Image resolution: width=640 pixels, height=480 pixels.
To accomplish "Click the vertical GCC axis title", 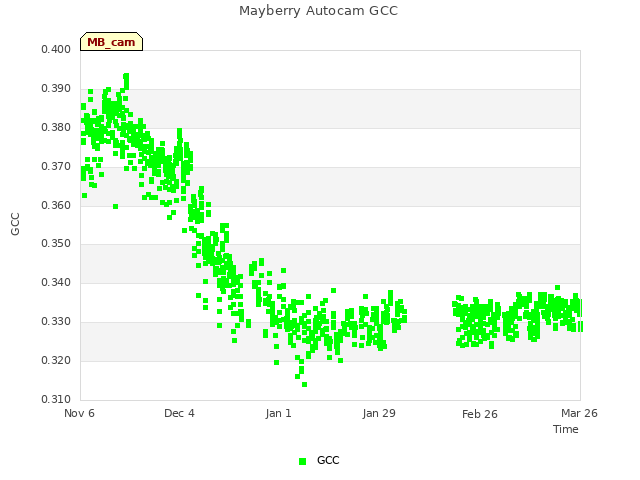I will click(15, 224).
